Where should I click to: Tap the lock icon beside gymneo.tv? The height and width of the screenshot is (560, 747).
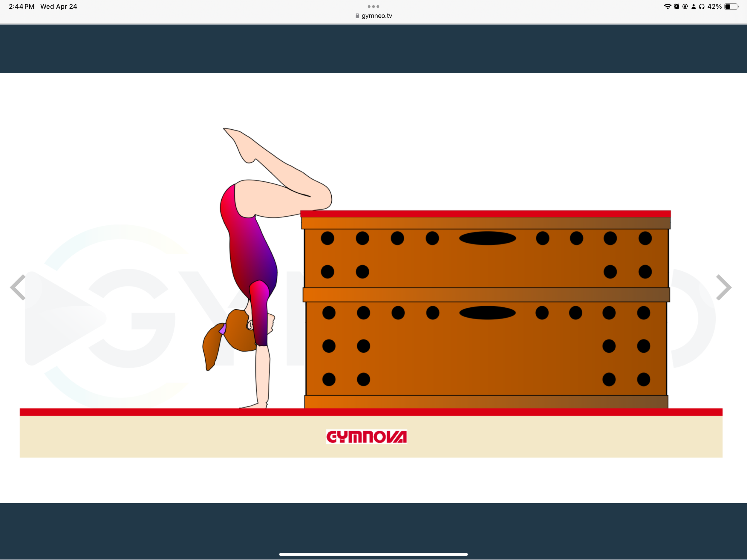coord(357,16)
